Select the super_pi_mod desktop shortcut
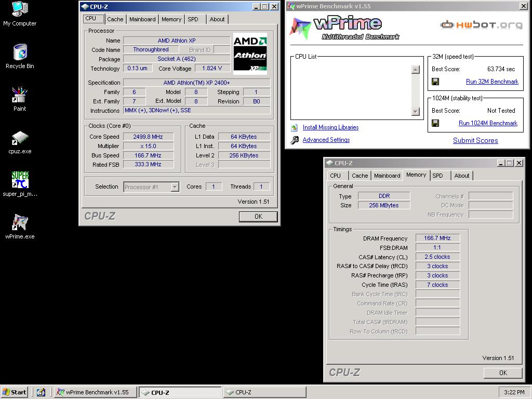This screenshot has height=399, width=532. coord(20,184)
